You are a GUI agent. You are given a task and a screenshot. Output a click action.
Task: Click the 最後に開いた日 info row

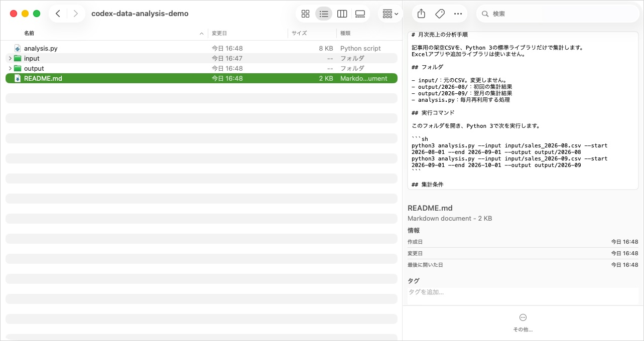click(523, 265)
